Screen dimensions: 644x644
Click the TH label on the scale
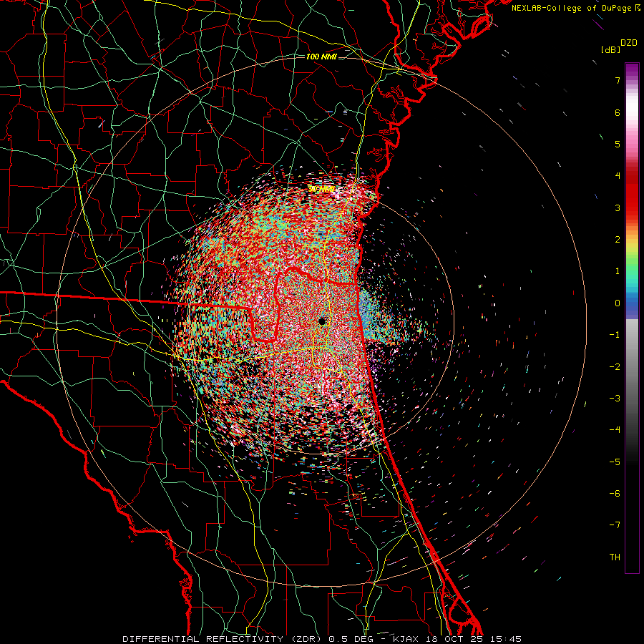point(615,557)
